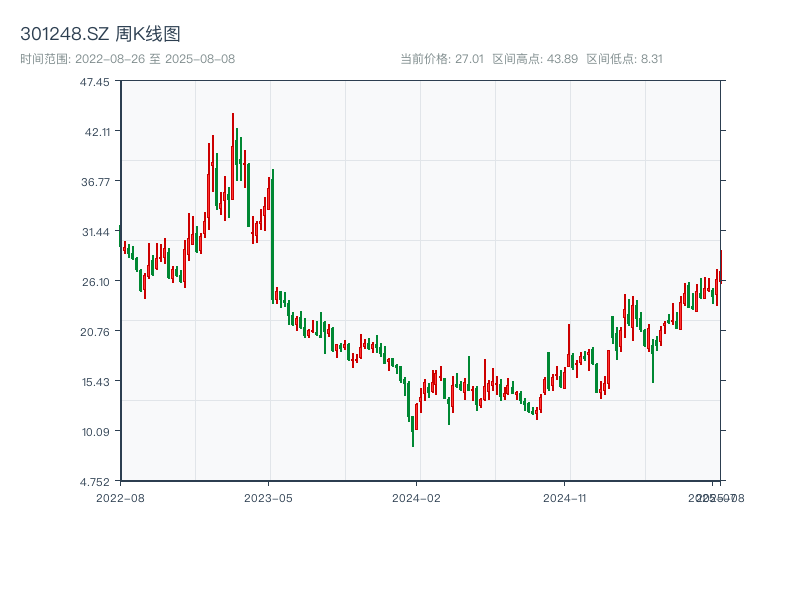Click the 时间范围 date range text
The image size is (800, 600).
[127, 59]
